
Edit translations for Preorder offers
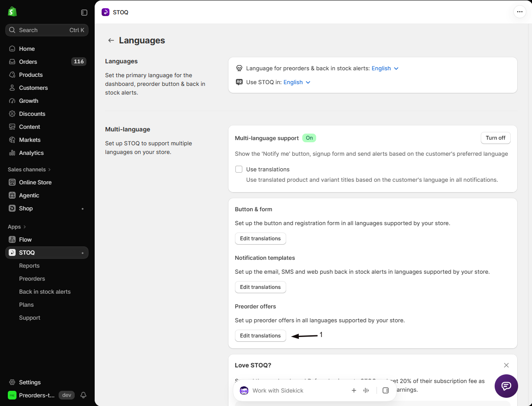pyautogui.click(x=261, y=336)
